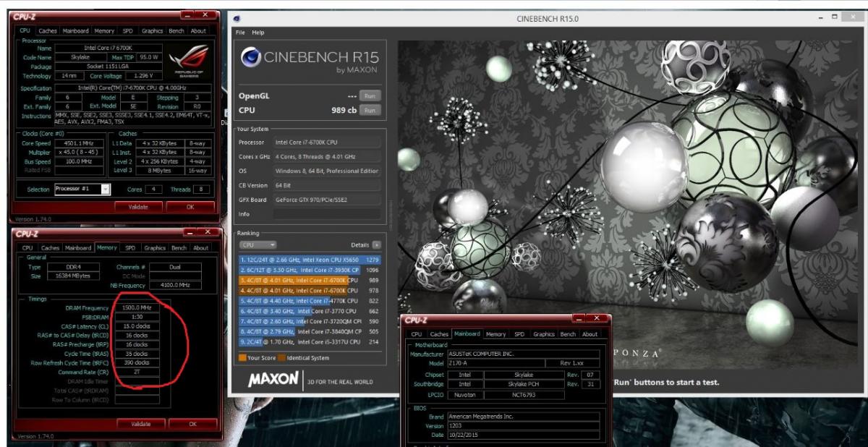
Task: Select ranking row i7-3840QM score 505
Action: point(310,331)
